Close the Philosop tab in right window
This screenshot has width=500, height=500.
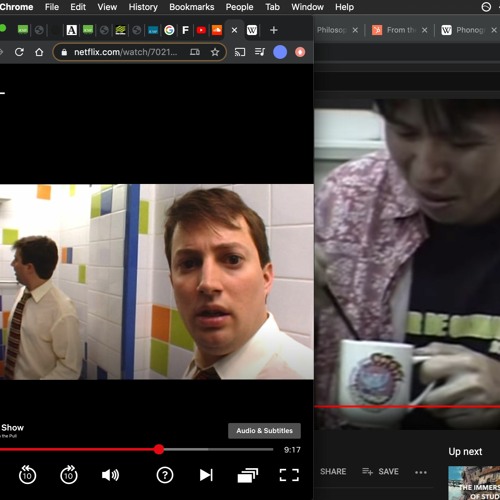point(355,30)
